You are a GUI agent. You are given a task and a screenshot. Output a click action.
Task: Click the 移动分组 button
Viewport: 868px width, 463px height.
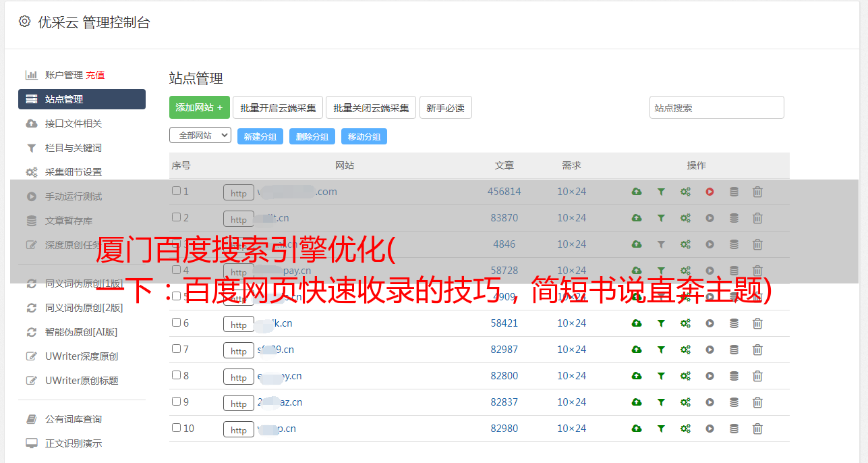coord(364,136)
